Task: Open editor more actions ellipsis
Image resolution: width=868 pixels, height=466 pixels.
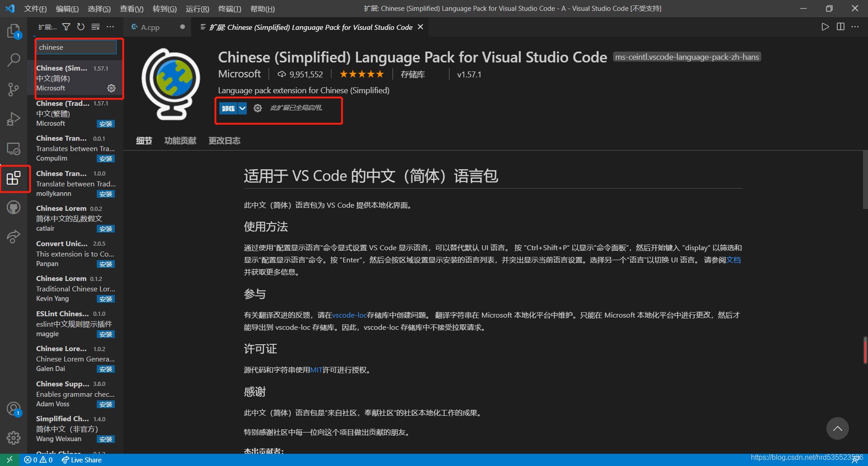Action: click(x=855, y=27)
